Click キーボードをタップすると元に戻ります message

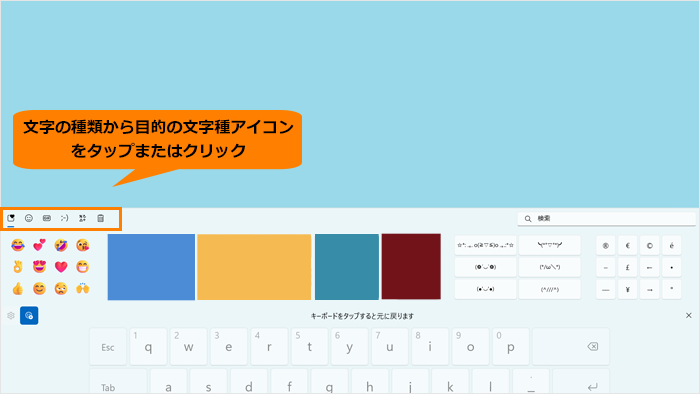click(x=362, y=316)
